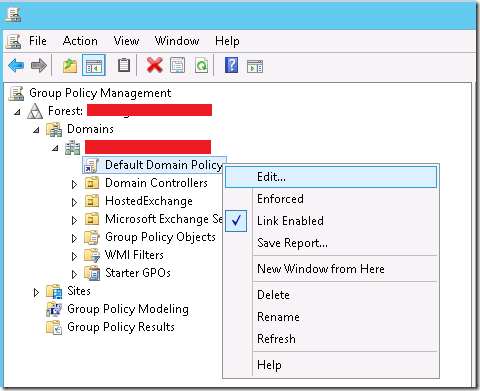Expand the WMI Filters node

point(74,256)
